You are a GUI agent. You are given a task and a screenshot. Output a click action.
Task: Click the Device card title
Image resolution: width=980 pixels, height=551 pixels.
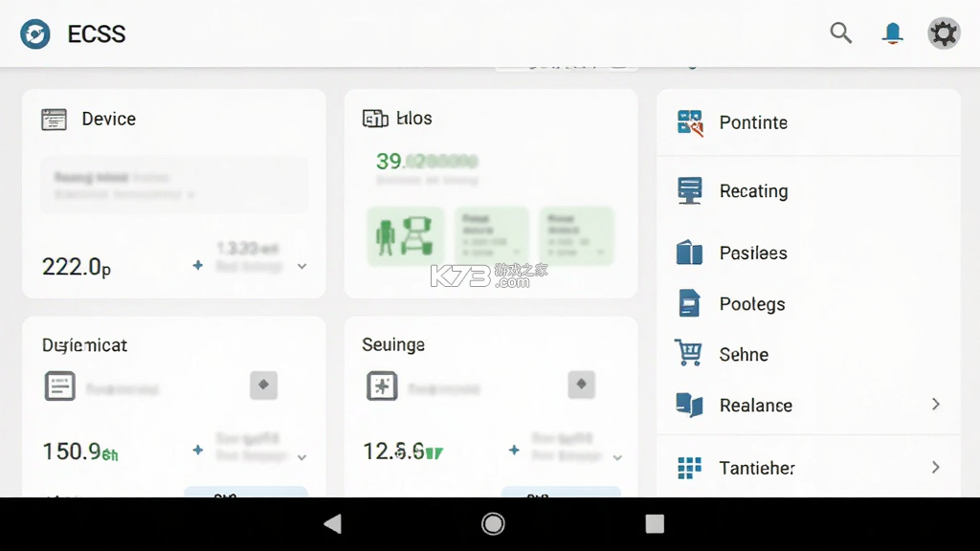click(109, 119)
